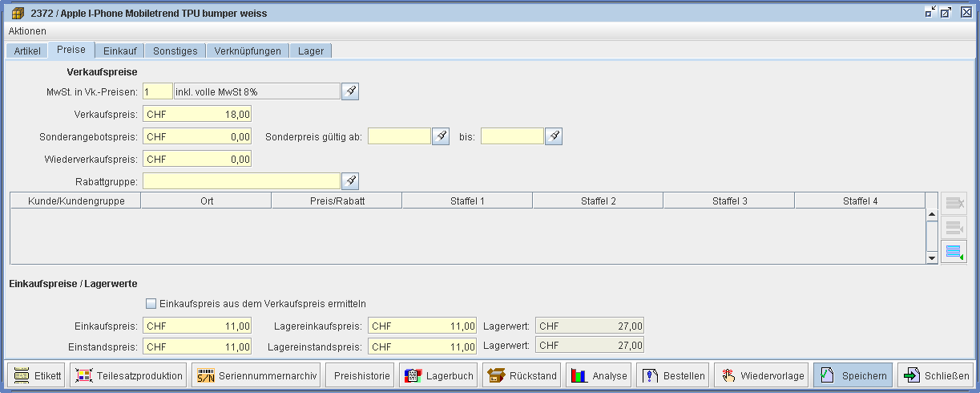Open the Seriennummernarchiv
This screenshot has width=980, height=393.
click(x=256, y=375)
